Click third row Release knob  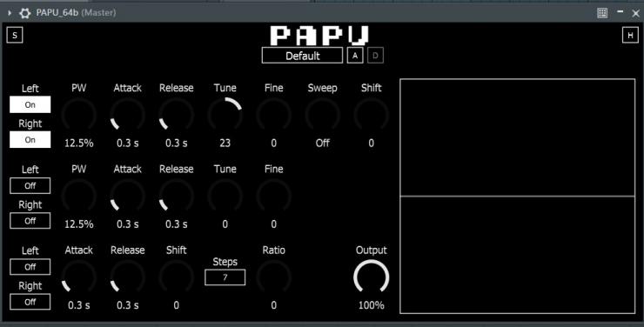click(127, 277)
